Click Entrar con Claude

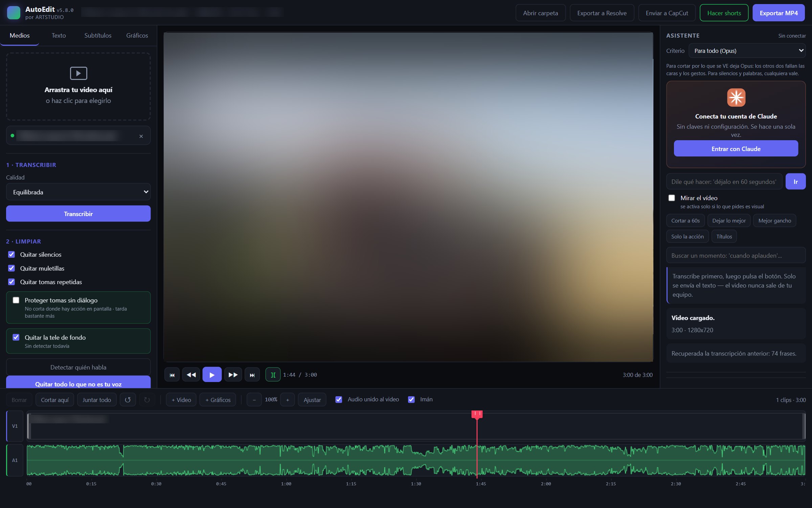(x=736, y=149)
